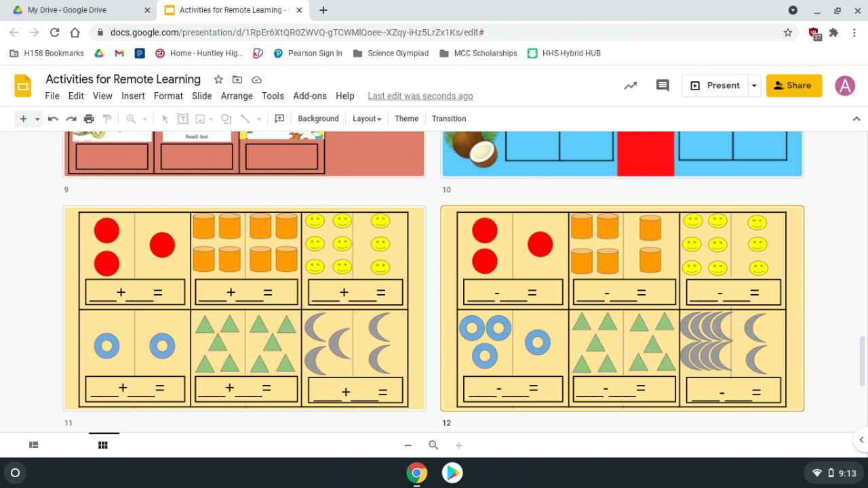Expand the insert image options arrow
Viewport: 868px width, 488px height.
point(211,119)
